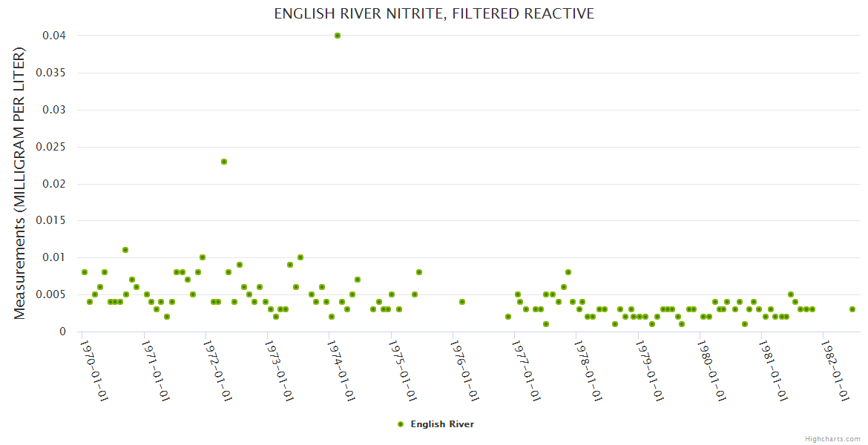Image resolution: width=868 pixels, height=445 pixels.
Task: Click the 1970-01-01 x-axis label
Action: click(x=94, y=371)
